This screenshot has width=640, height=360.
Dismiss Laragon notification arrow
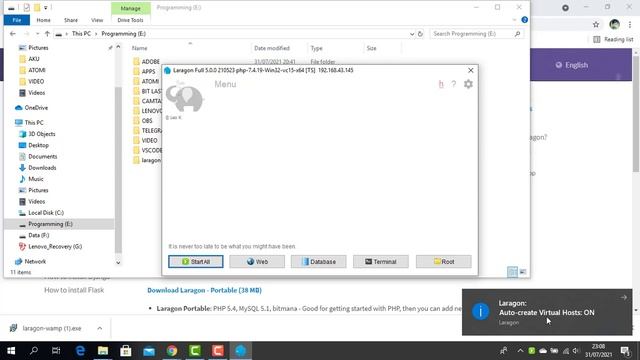click(x=624, y=298)
